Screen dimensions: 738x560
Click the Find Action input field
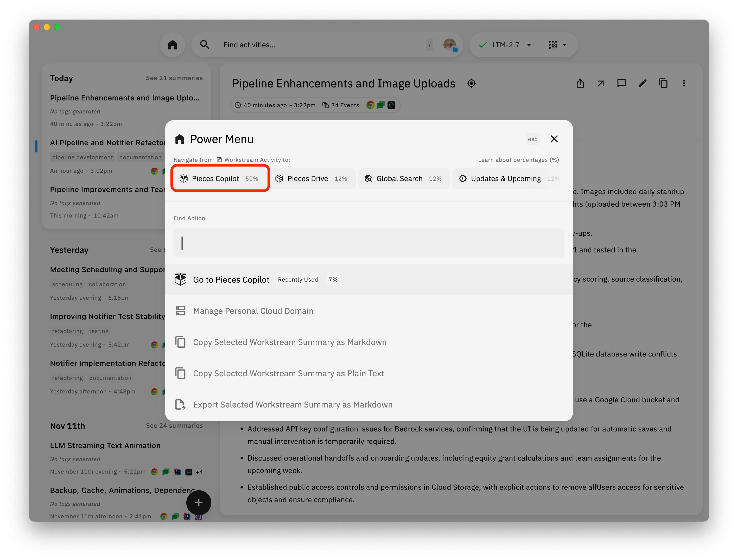tap(369, 243)
